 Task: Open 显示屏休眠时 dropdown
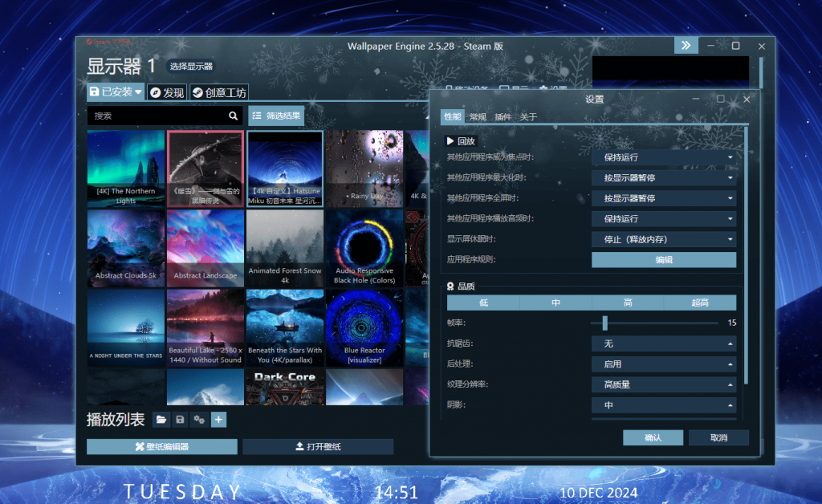tap(663, 239)
